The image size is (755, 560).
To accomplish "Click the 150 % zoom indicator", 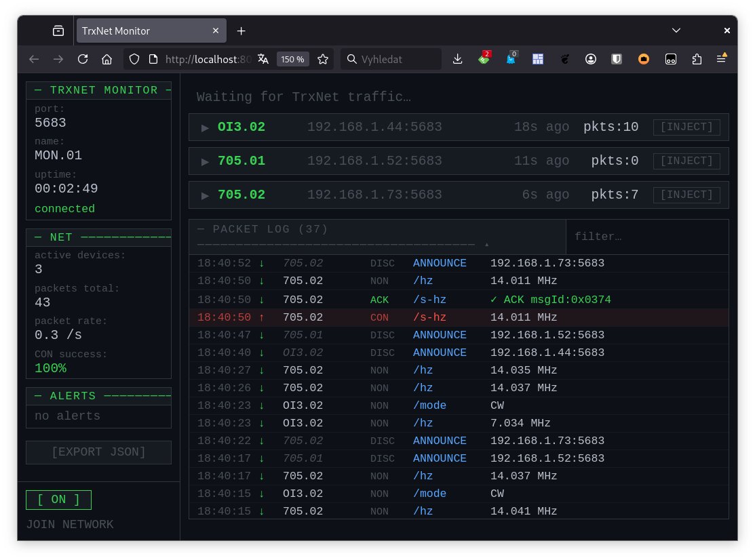I will pyautogui.click(x=292, y=59).
